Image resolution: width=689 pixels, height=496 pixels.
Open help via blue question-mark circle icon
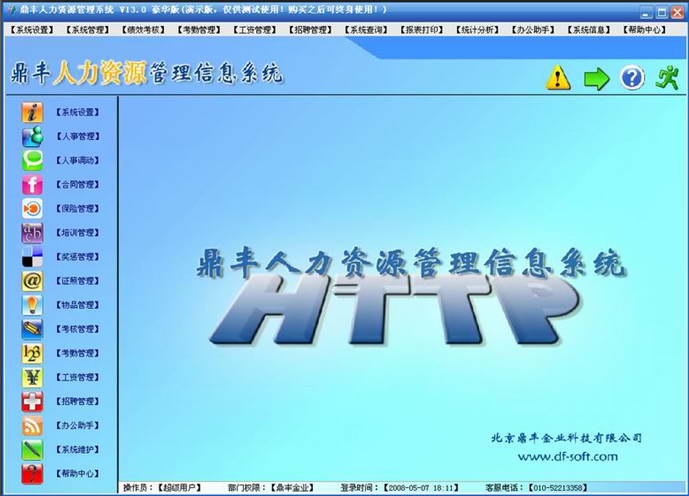pyautogui.click(x=632, y=78)
